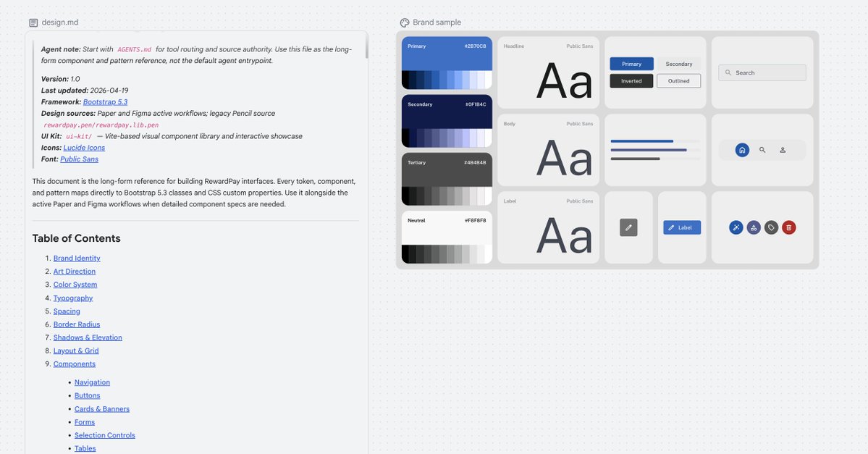Click the Secondary sample button
This screenshot has height=454, width=868.
pos(678,64)
